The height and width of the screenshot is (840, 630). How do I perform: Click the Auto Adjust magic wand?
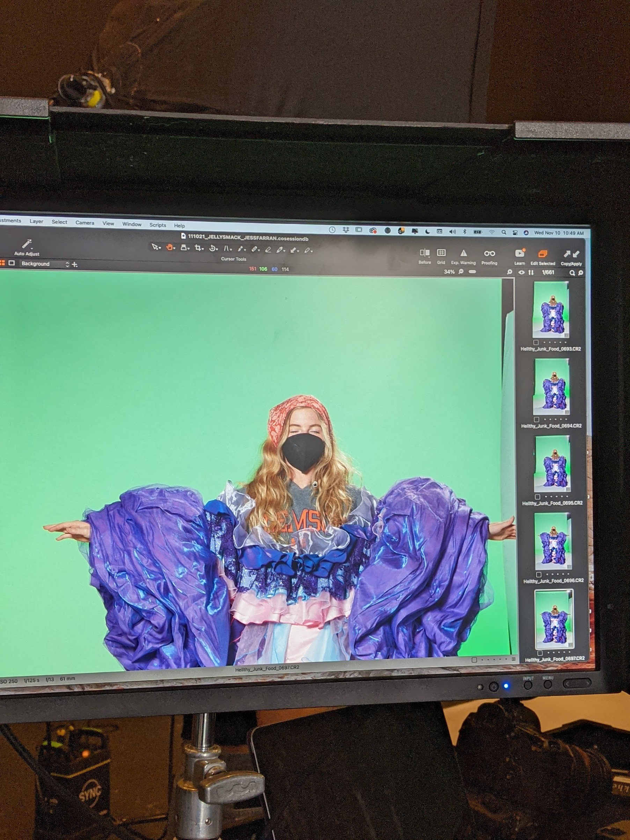[27, 244]
